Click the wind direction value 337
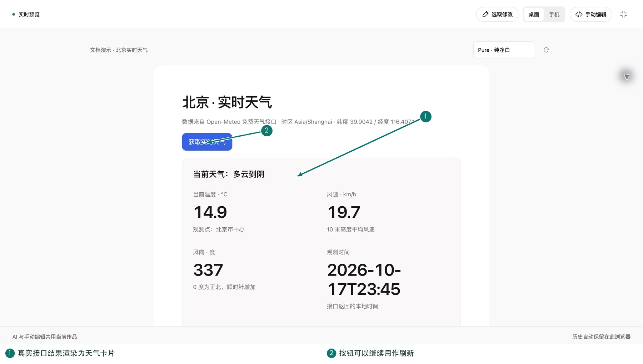This screenshot has width=643, height=364. 208,270
